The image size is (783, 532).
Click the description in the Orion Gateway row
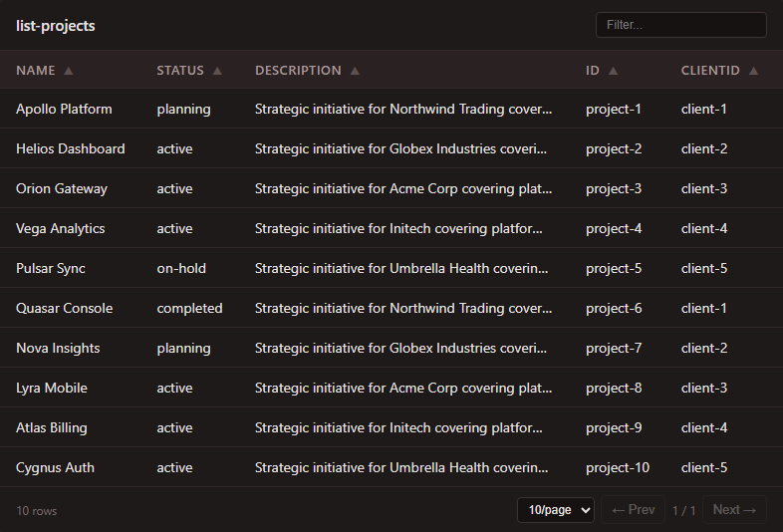tap(403, 189)
